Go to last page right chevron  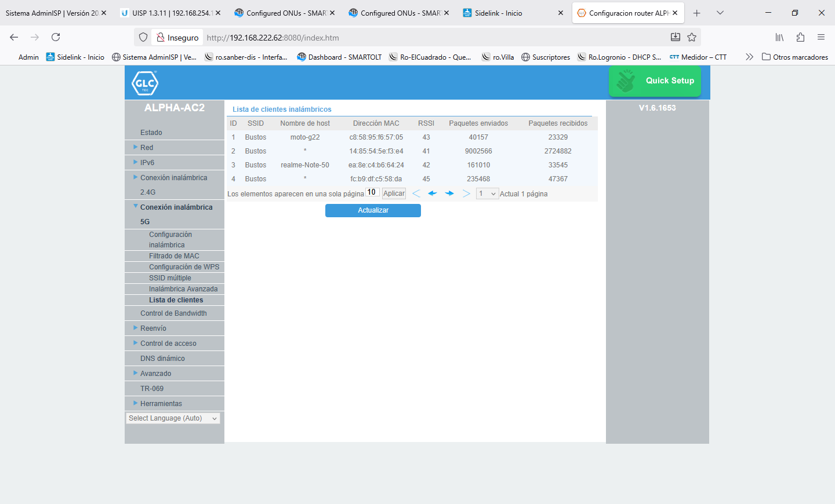click(x=466, y=193)
